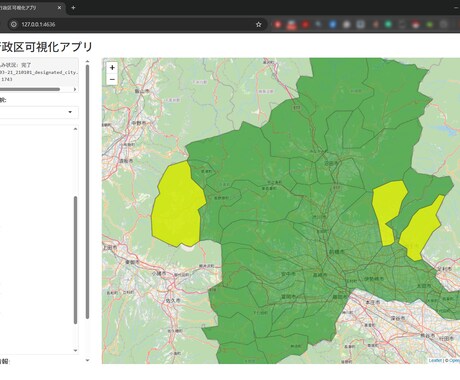
Task: Click the 伊勢崎市 label on the map
Action: pyautogui.click(x=374, y=278)
